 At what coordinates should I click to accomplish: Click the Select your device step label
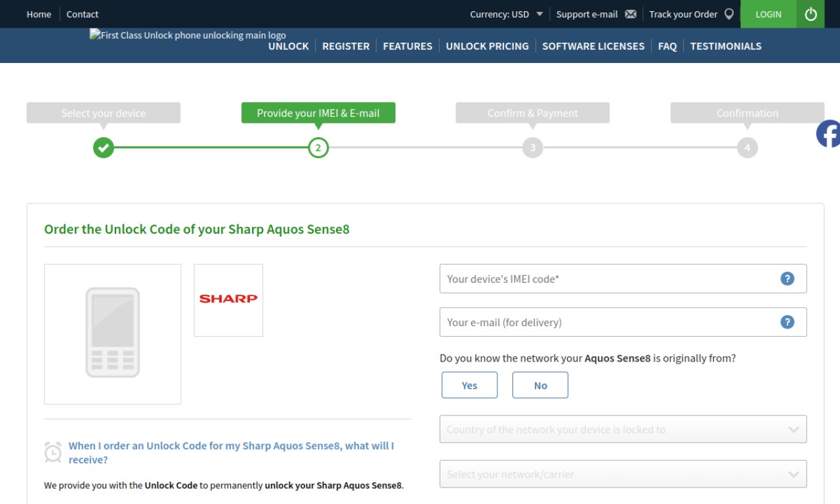[104, 113]
